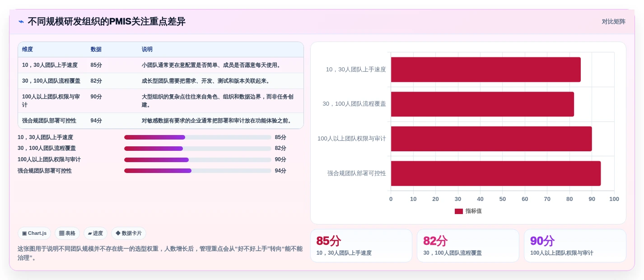Click the 进度 tag chip

pos(95,233)
